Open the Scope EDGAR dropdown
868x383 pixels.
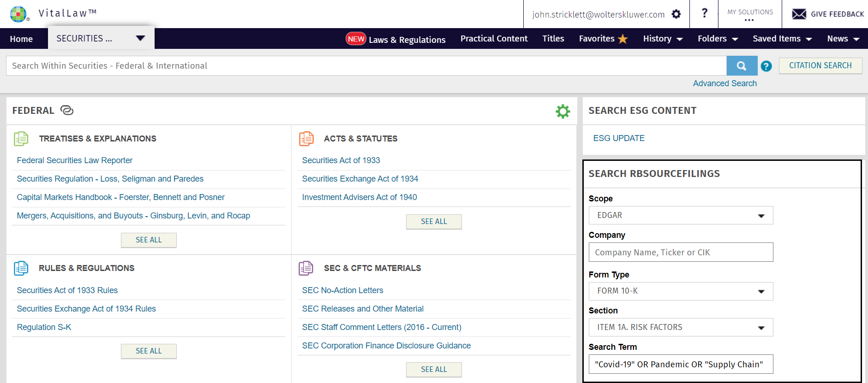tap(681, 215)
